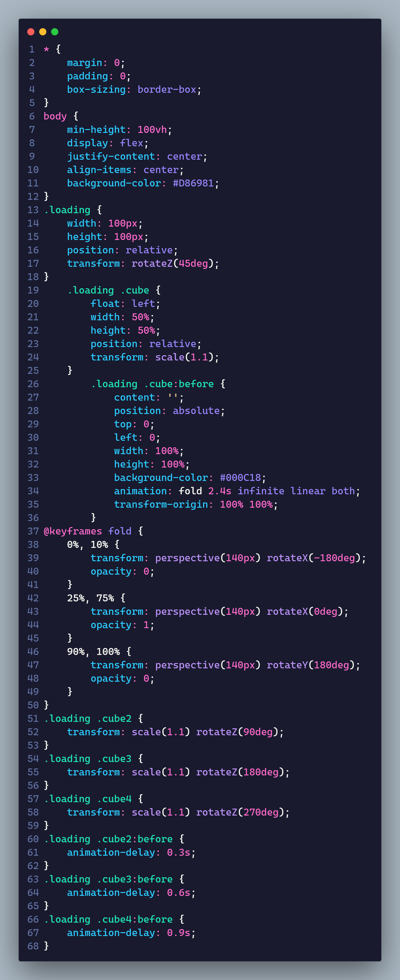The image size is (400, 980).
Task: Click the 2.4s animation duration
Action: 220,491
